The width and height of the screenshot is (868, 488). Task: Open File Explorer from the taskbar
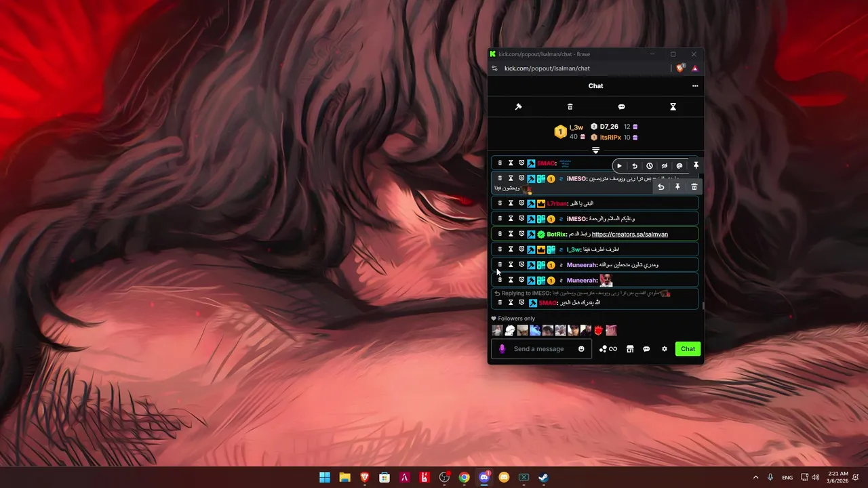pos(344,477)
